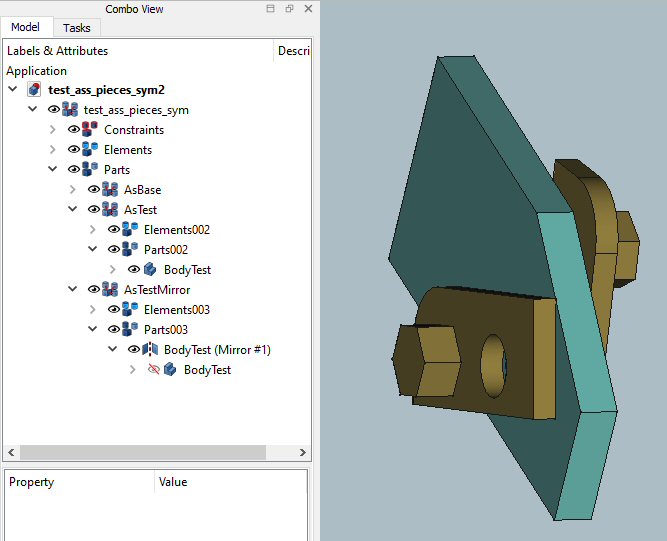Show the hidden BodyTest under Mirror #1

click(x=153, y=370)
